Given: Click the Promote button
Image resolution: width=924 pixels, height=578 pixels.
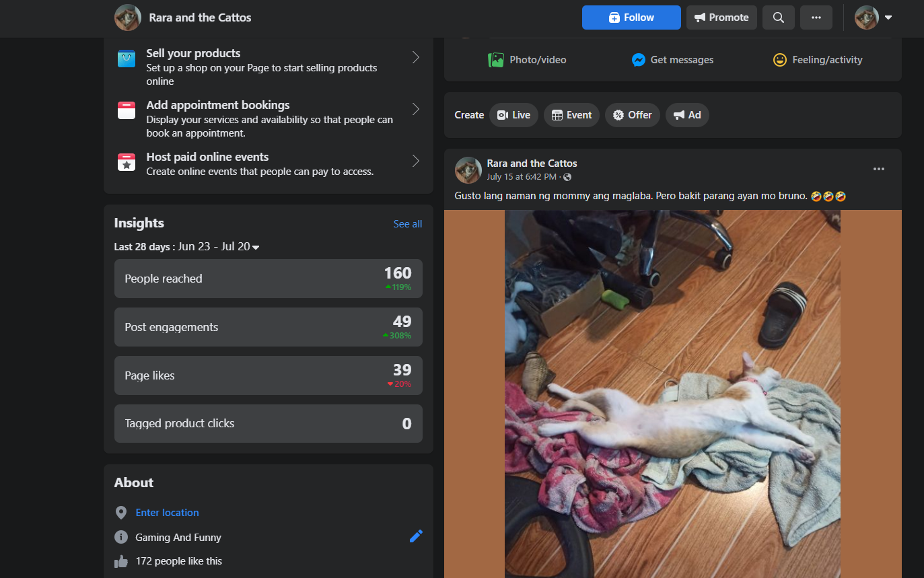Looking at the screenshot, I should [721, 17].
